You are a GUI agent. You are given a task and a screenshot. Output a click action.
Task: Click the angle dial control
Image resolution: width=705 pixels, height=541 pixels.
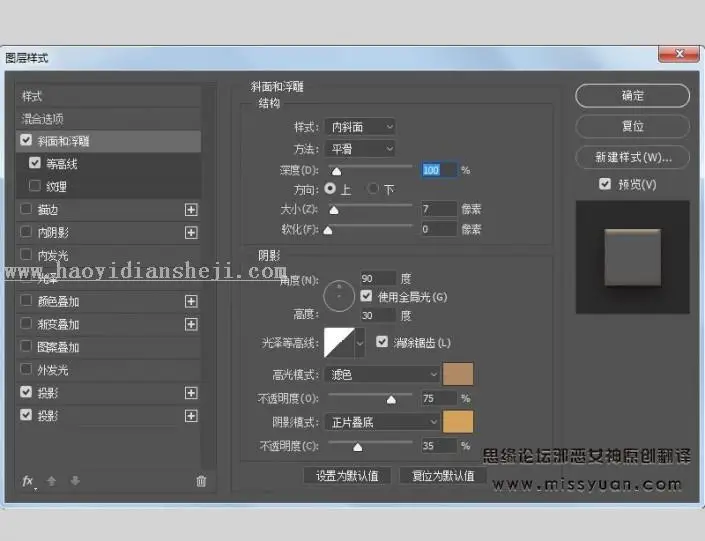(x=339, y=296)
